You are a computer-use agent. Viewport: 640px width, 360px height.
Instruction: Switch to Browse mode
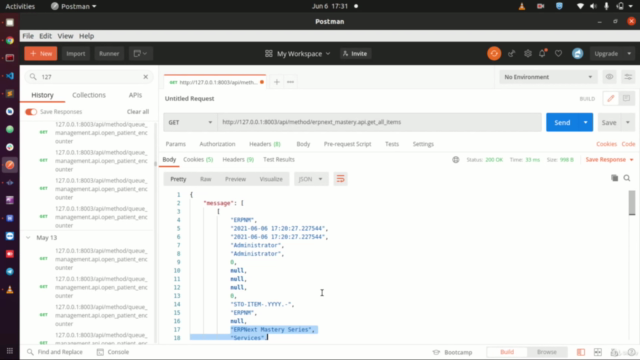pos(547,352)
